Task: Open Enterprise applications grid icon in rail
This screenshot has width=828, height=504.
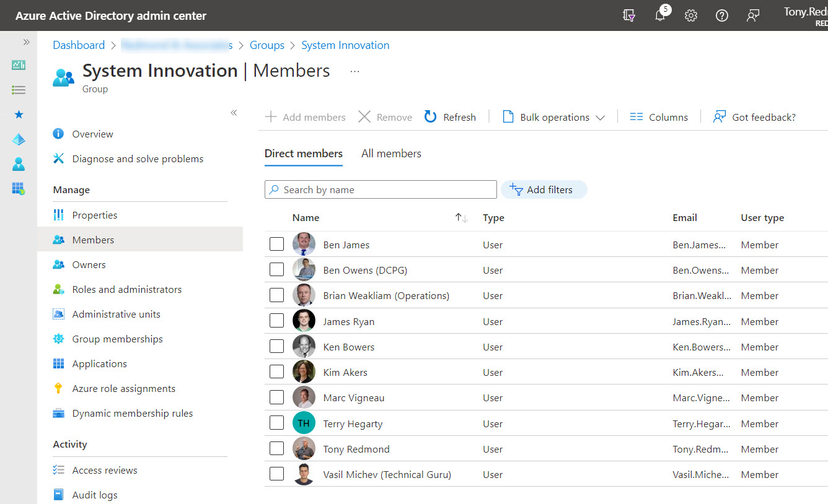Action: click(x=19, y=189)
